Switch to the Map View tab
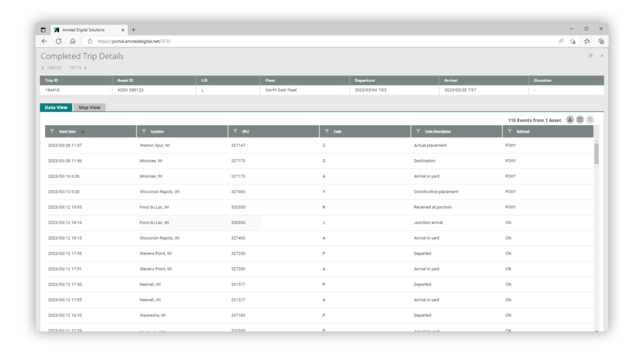Viewport: 644px width, 354px height. coord(89,108)
